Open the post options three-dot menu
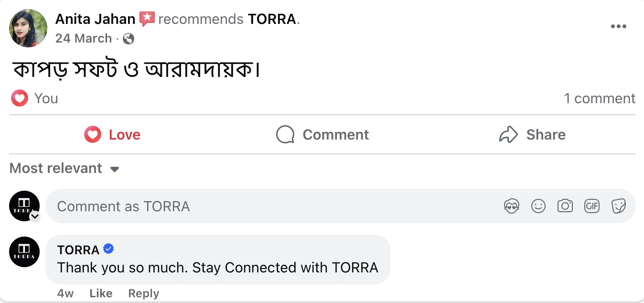Screen dimensions: 644x303 (619, 26)
